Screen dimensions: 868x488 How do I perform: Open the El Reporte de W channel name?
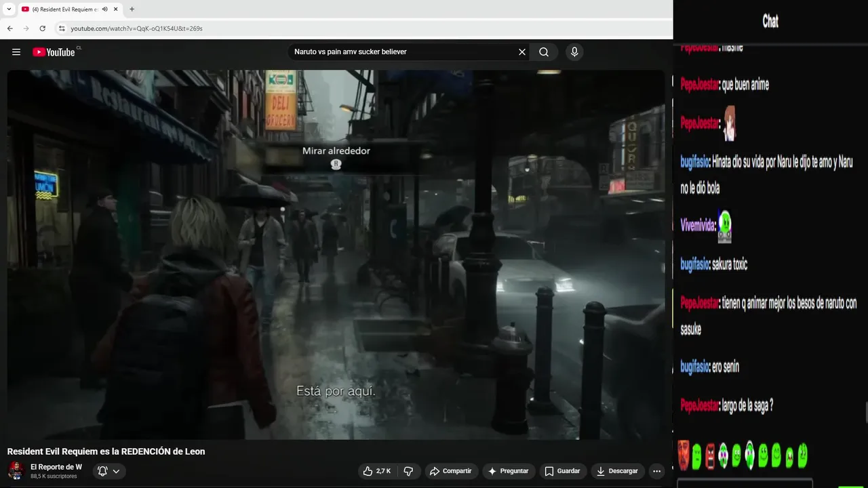pyautogui.click(x=56, y=467)
